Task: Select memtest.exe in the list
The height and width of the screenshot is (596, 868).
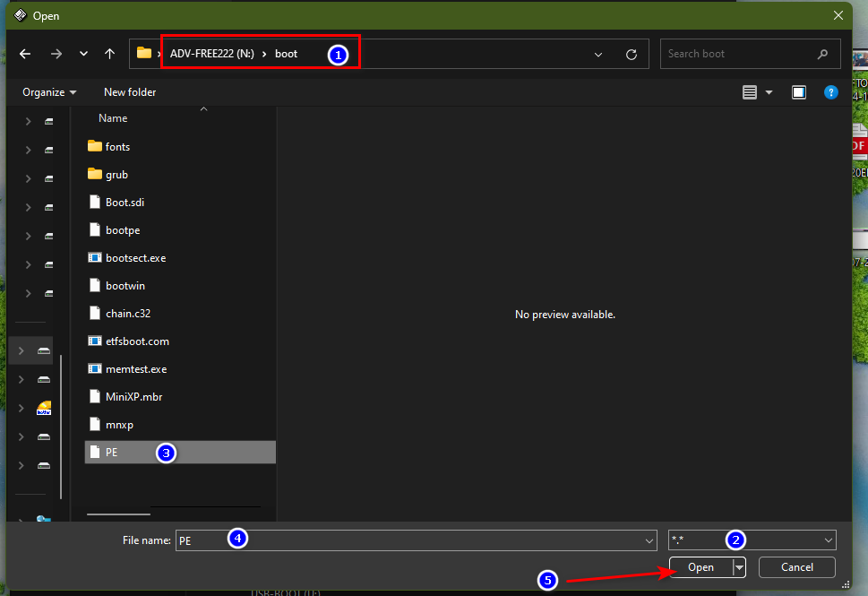Action: pyautogui.click(x=180, y=369)
